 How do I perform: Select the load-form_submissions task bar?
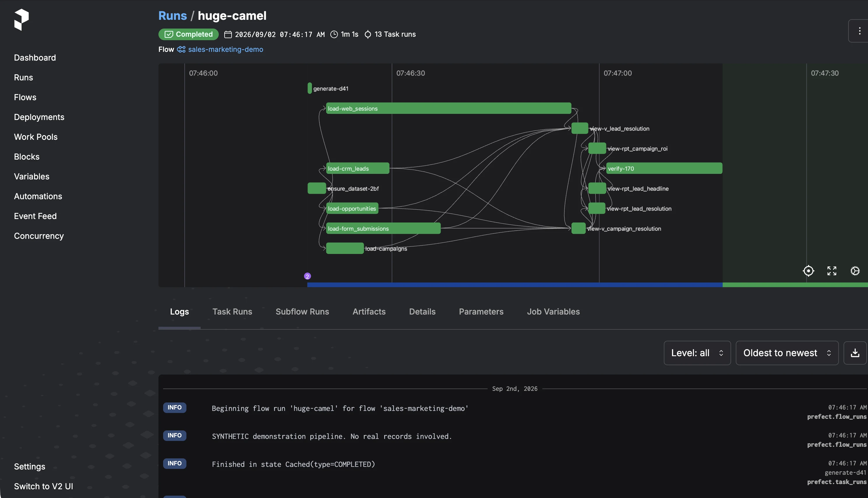pyautogui.click(x=383, y=229)
